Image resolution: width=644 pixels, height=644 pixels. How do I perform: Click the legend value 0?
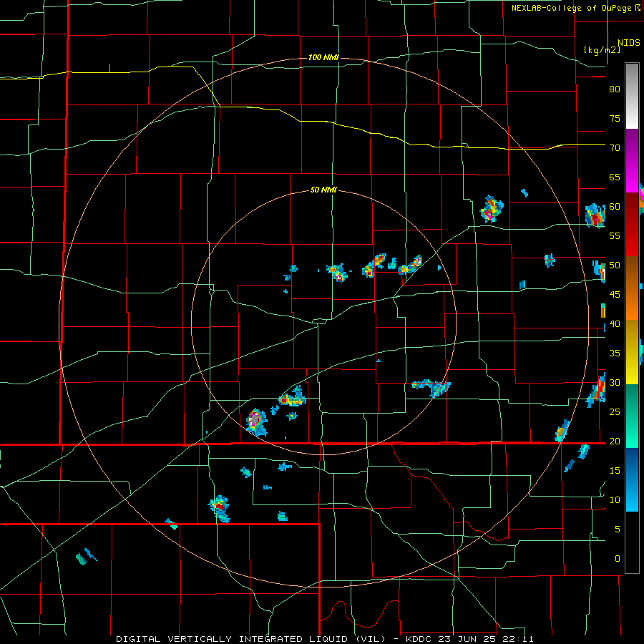click(618, 559)
